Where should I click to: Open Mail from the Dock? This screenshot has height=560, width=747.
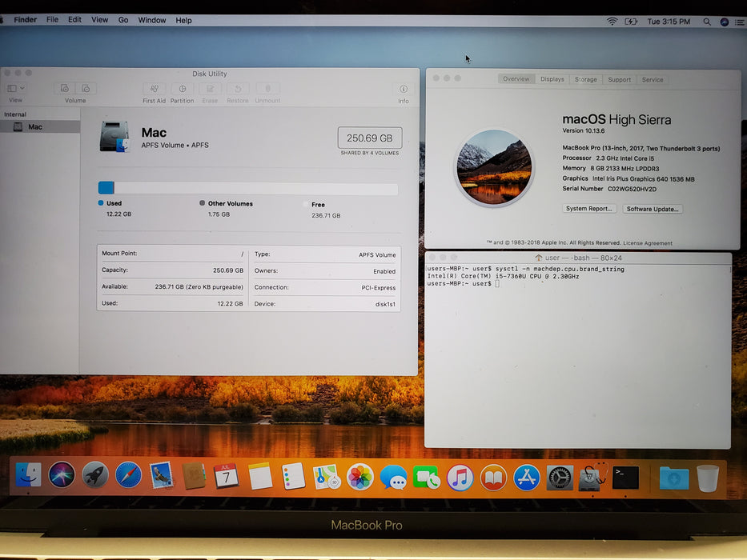tap(161, 476)
